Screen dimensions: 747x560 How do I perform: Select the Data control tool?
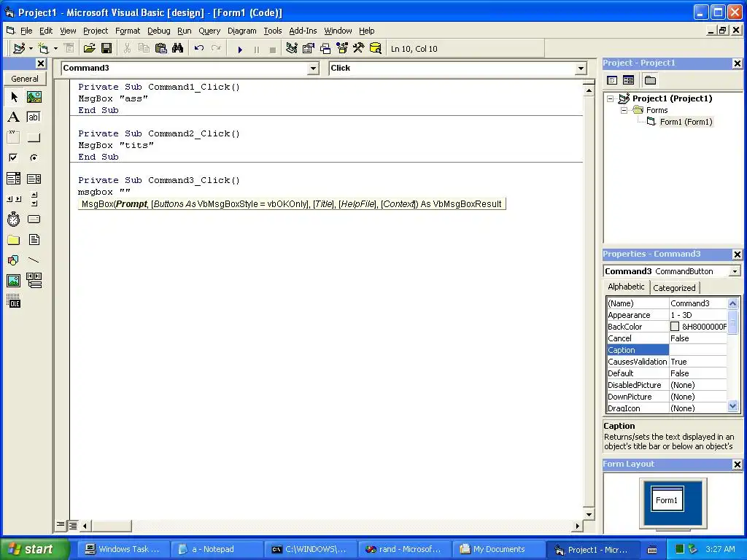pos(34,281)
